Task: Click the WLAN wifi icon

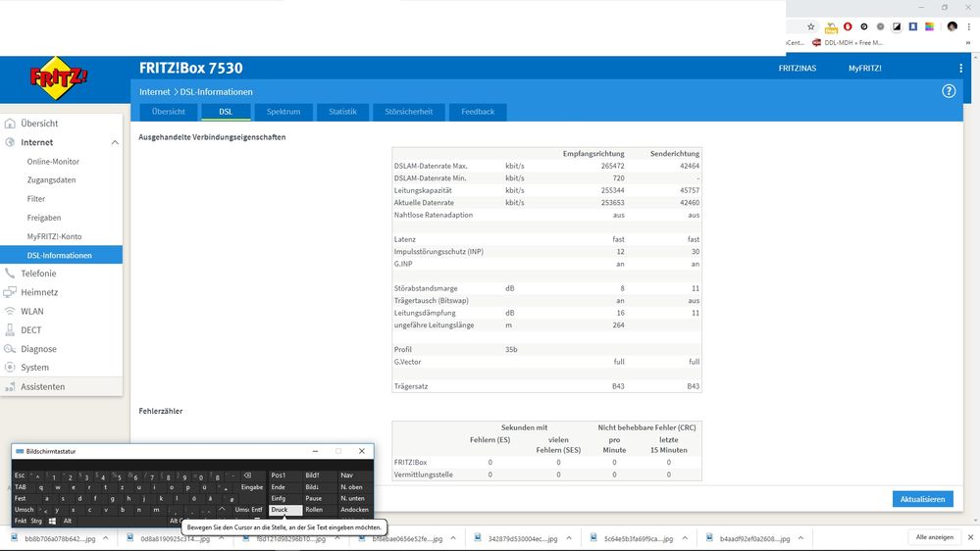Action: (x=11, y=312)
